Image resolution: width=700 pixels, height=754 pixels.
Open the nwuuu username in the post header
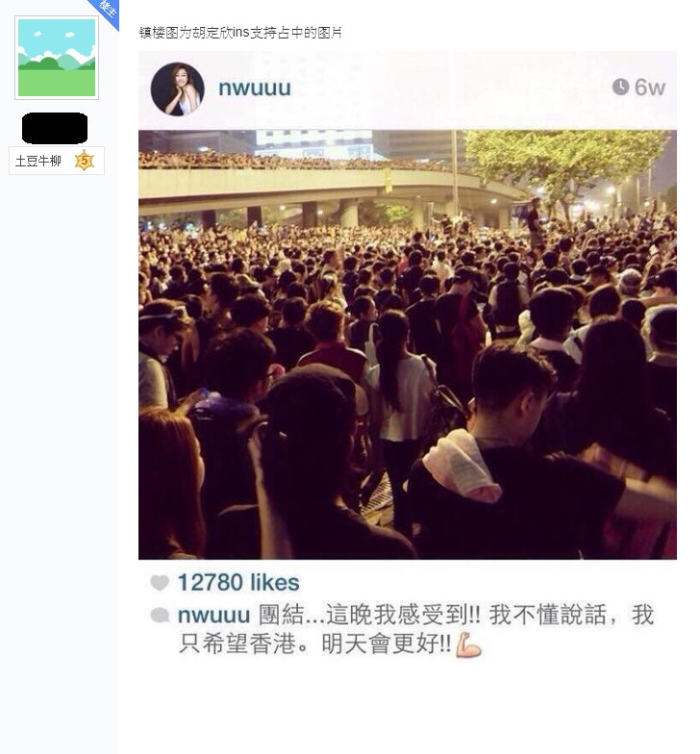coord(255,88)
